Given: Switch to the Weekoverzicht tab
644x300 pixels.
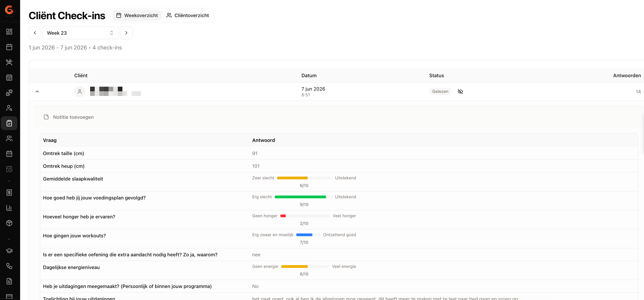Looking at the screenshot, I should point(137,15).
